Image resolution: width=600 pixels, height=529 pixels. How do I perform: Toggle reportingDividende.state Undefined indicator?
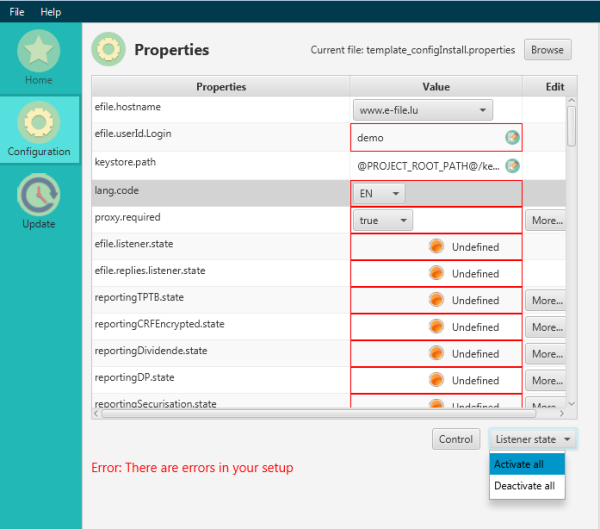click(x=436, y=353)
